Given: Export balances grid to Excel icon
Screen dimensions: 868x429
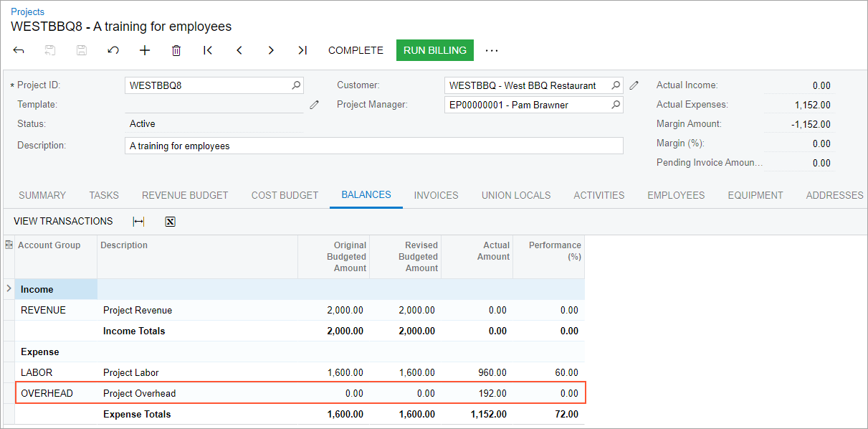Looking at the screenshot, I should point(170,222).
